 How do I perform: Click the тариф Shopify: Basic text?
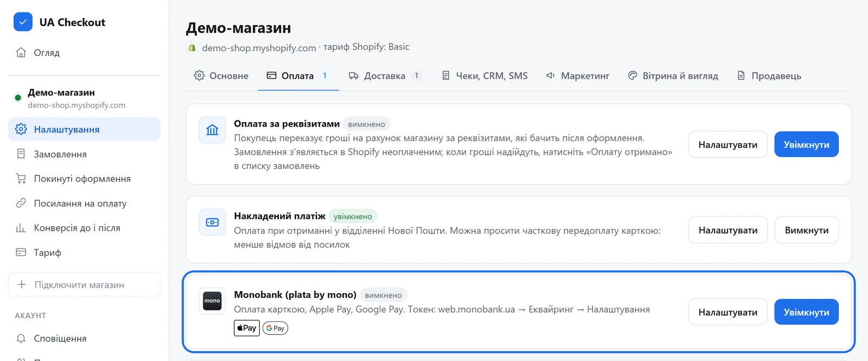[367, 47]
